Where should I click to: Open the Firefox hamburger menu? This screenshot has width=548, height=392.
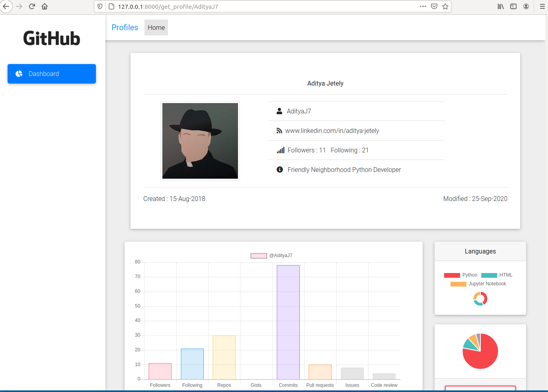pos(542,6)
